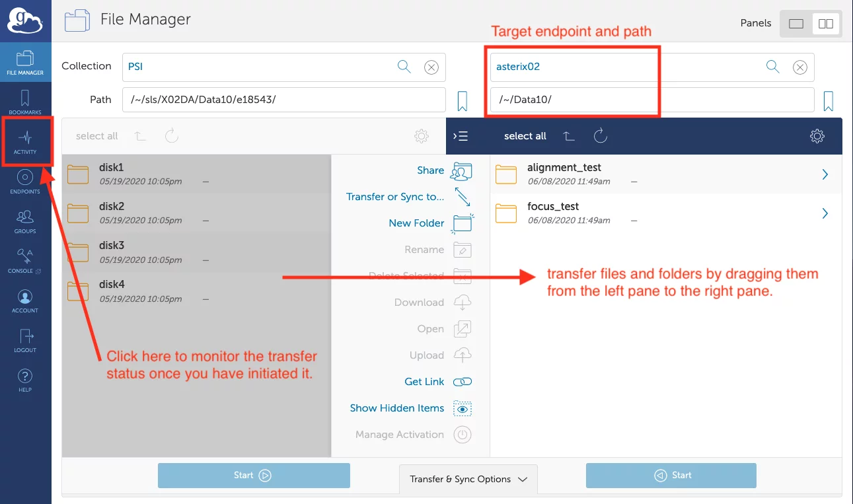Open Console in the sidebar
Image resolution: width=853 pixels, height=504 pixels.
(x=25, y=261)
